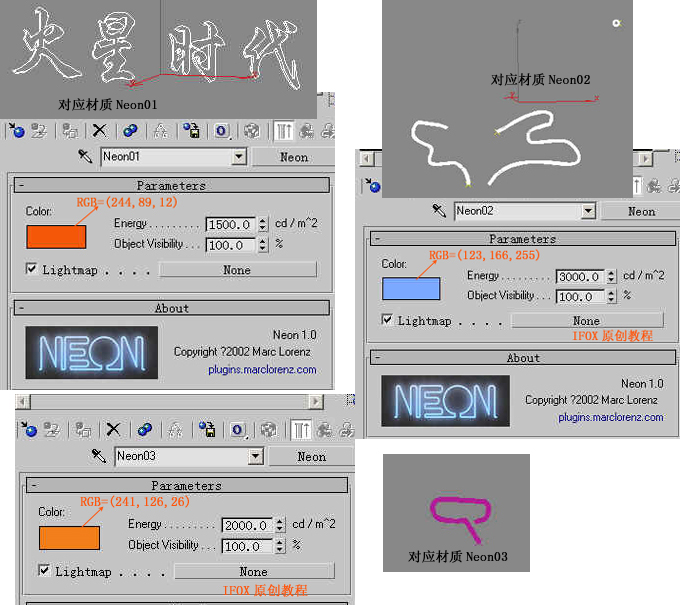Click the Reset (X) icon in Neon01 toolbar
The height and width of the screenshot is (605, 680).
pos(99,131)
